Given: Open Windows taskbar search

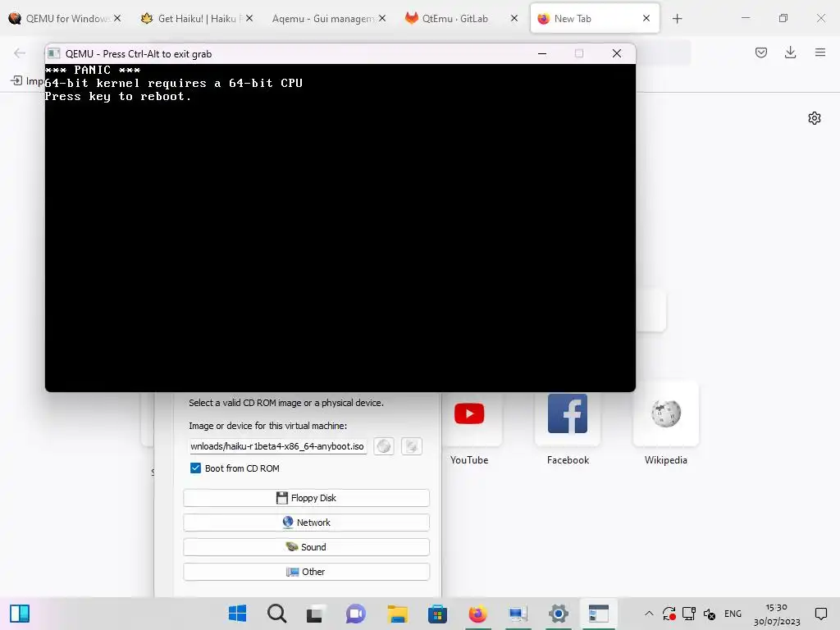Looking at the screenshot, I should pos(277,614).
